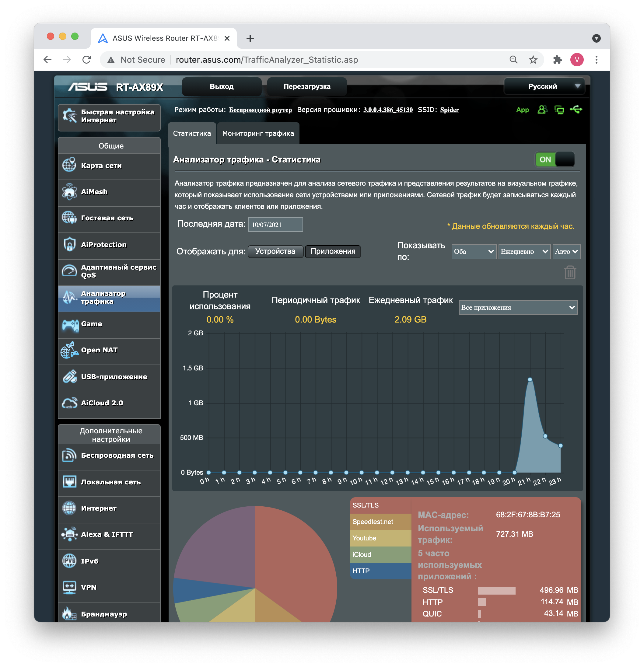Switch to Мониторинг трафика tab
The width and height of the screenshot is (644, 667).
pos(258,133)
